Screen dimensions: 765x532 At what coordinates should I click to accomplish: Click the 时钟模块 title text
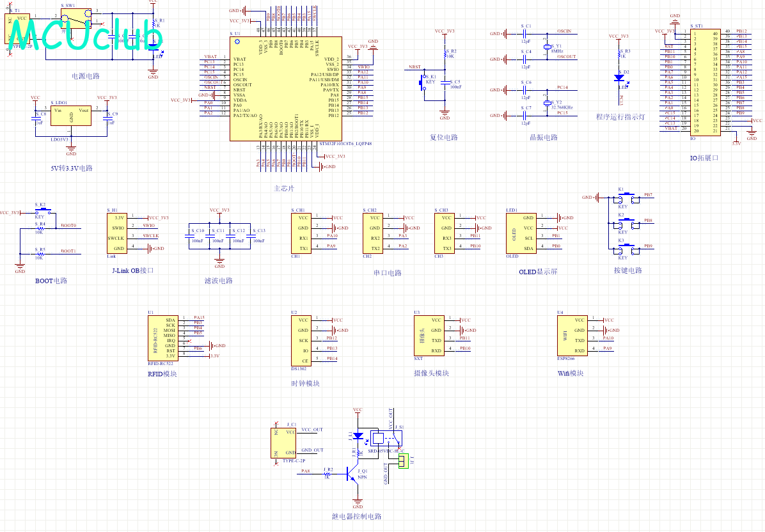(305, 384)
